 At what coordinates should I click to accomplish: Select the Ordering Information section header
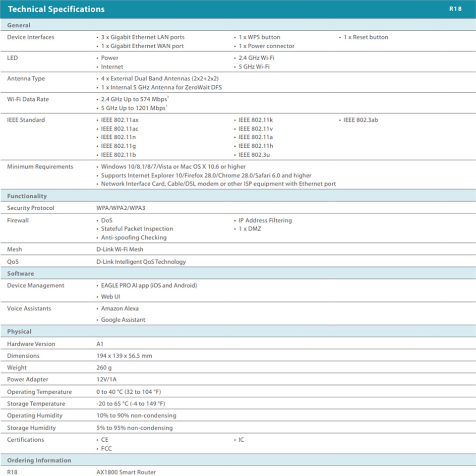[x=39, y=461]
